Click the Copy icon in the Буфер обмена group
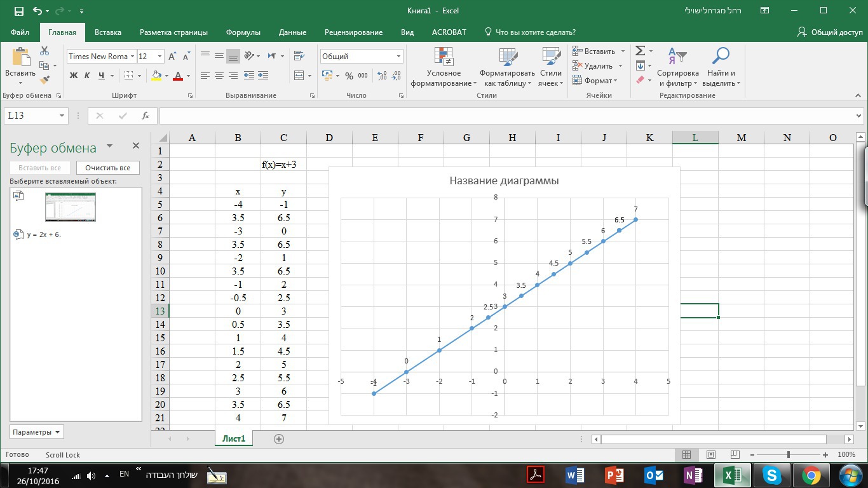The image size is (868, 488). tap(44, 65)
